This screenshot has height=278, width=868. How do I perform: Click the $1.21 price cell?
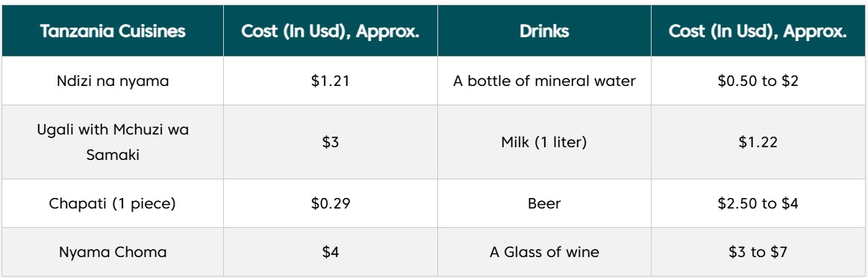pyautogui.click(x=331, y=81)
